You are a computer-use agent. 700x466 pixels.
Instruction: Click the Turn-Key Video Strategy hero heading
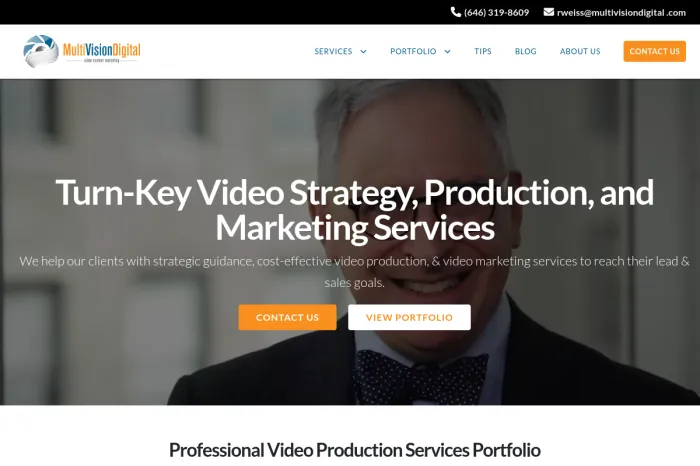tap(354, 210)
